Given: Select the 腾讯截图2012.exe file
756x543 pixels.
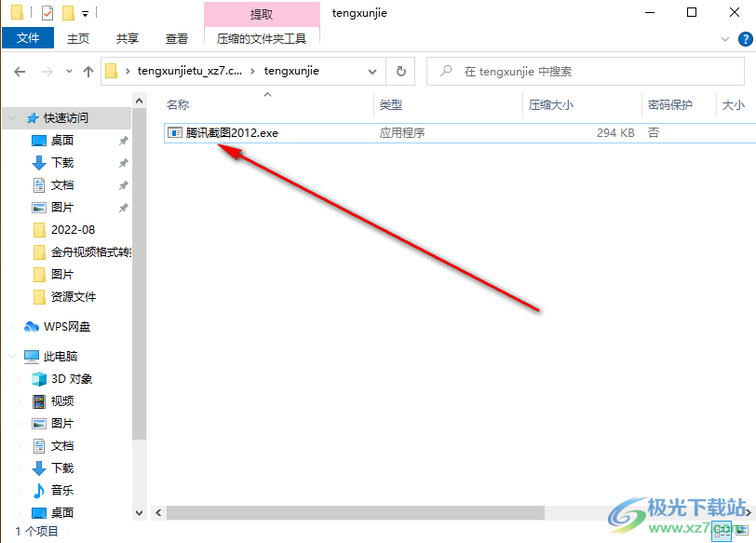Looking at the screenshot, I should point(232,133).
